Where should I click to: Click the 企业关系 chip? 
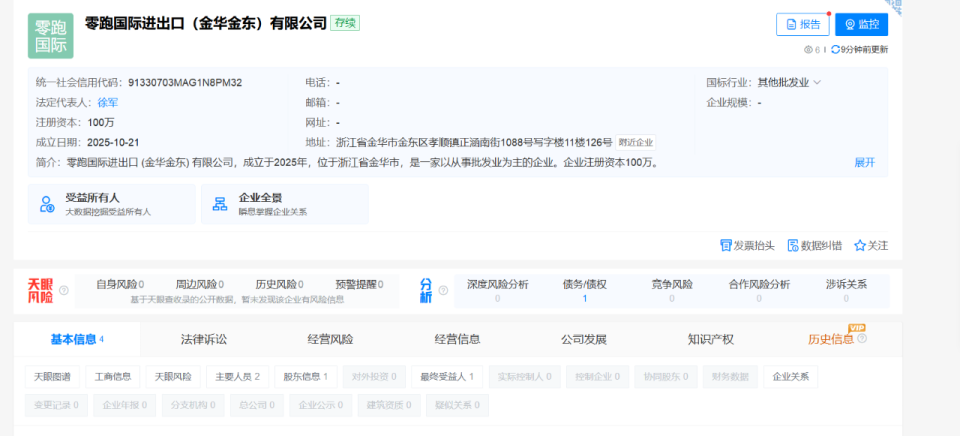tap(790, 377)
